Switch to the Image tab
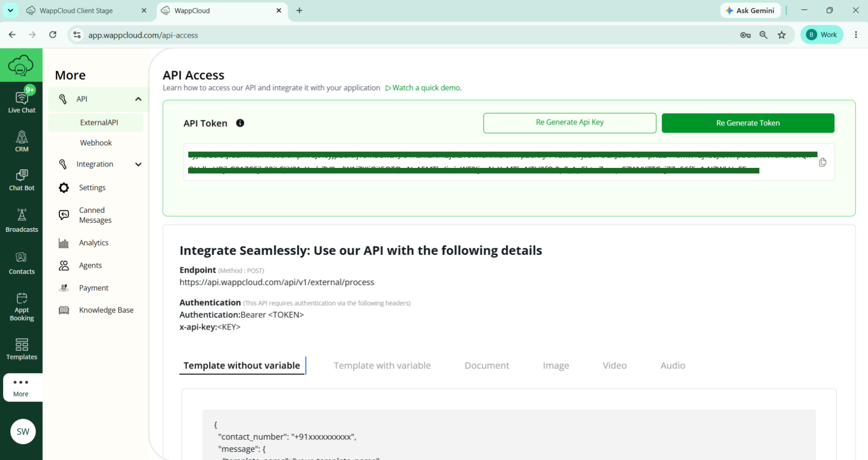The image size is (868, 460). (556, 365)
